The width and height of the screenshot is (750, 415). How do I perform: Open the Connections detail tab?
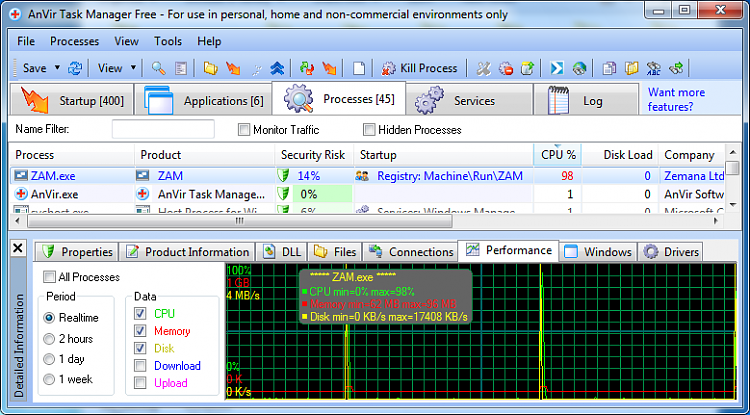(410, 252)
